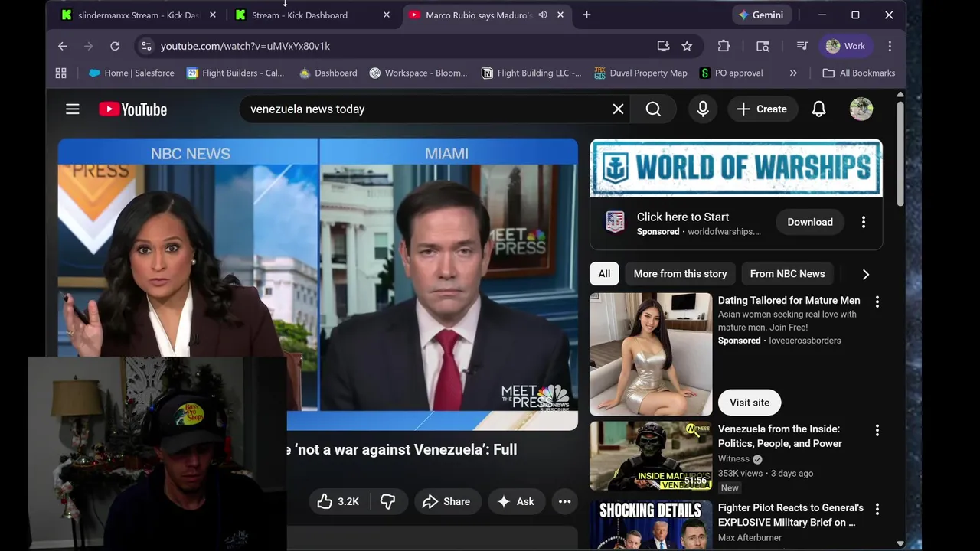
Task: Go back with the browser back arrow
Action: click(x=63, y=46)
